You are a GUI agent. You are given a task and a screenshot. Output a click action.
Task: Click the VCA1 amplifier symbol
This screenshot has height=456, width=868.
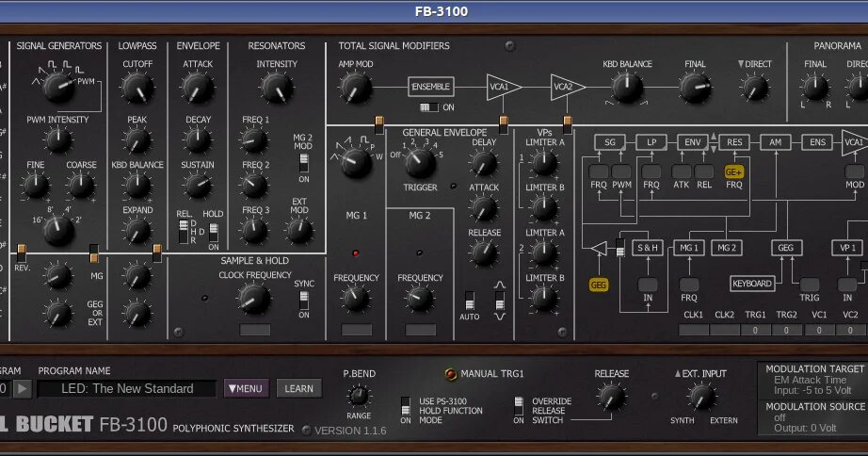click(504, 87)
